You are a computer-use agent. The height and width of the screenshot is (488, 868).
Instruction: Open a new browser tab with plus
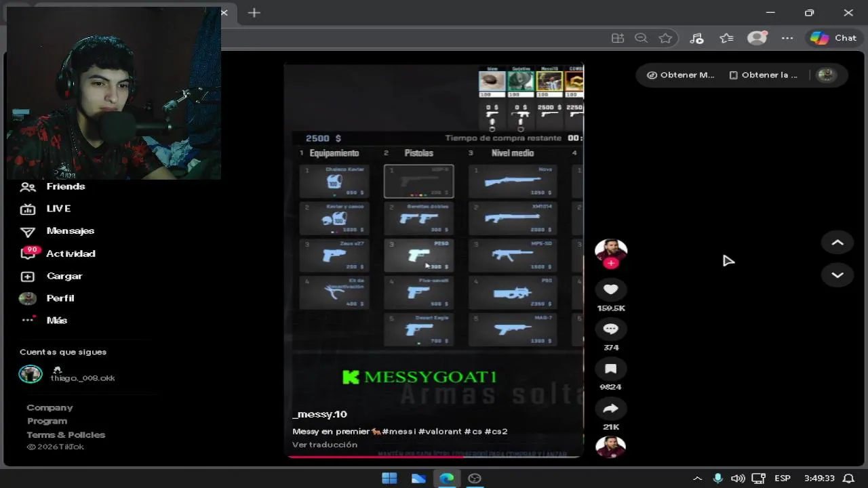254,13
